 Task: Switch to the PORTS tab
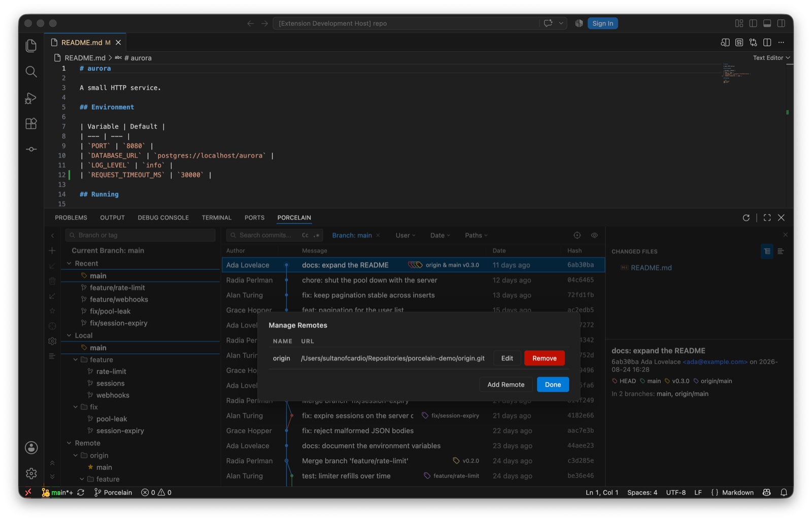point(254,218)
